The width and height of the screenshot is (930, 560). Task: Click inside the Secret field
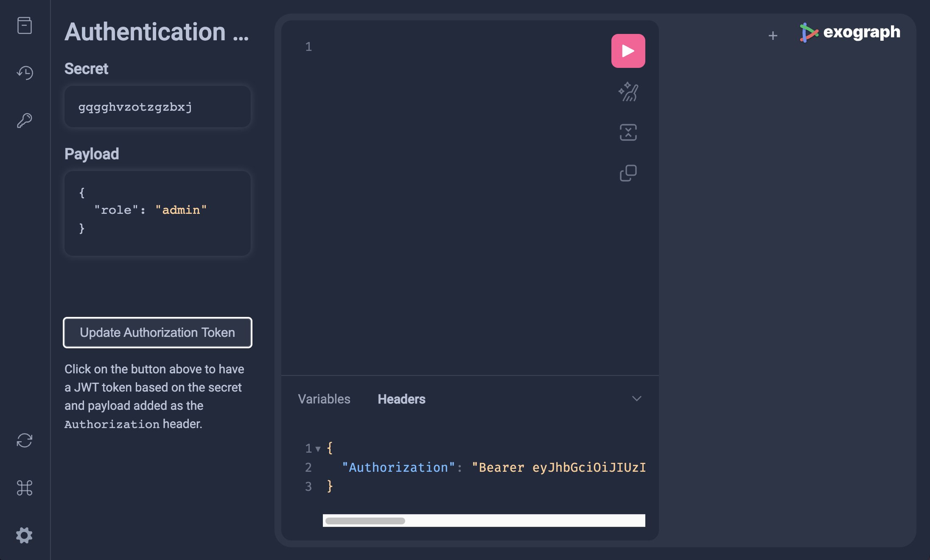tap(157, 106)
